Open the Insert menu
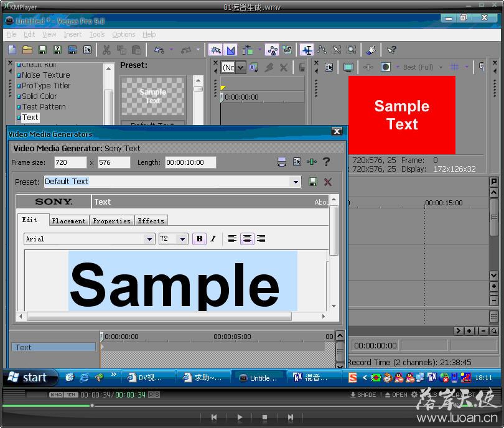504x428 pixels. coord(72,34)
